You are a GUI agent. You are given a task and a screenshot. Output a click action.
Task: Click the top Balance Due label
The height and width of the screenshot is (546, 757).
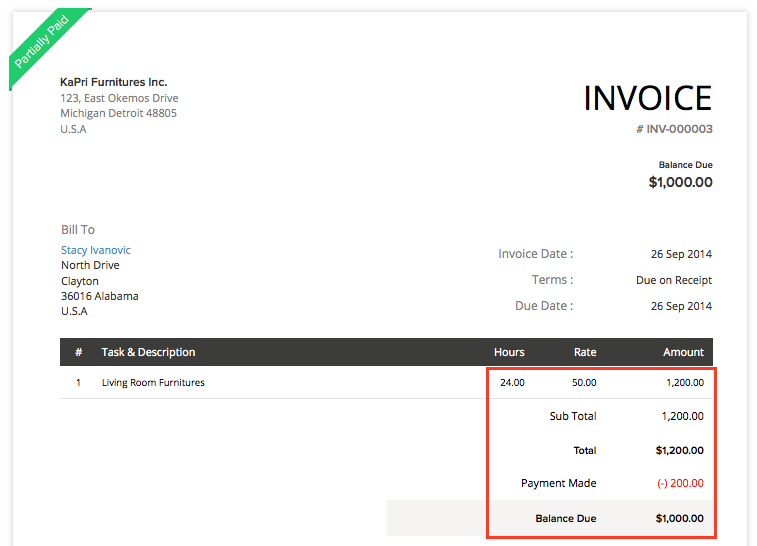(686, 165)
